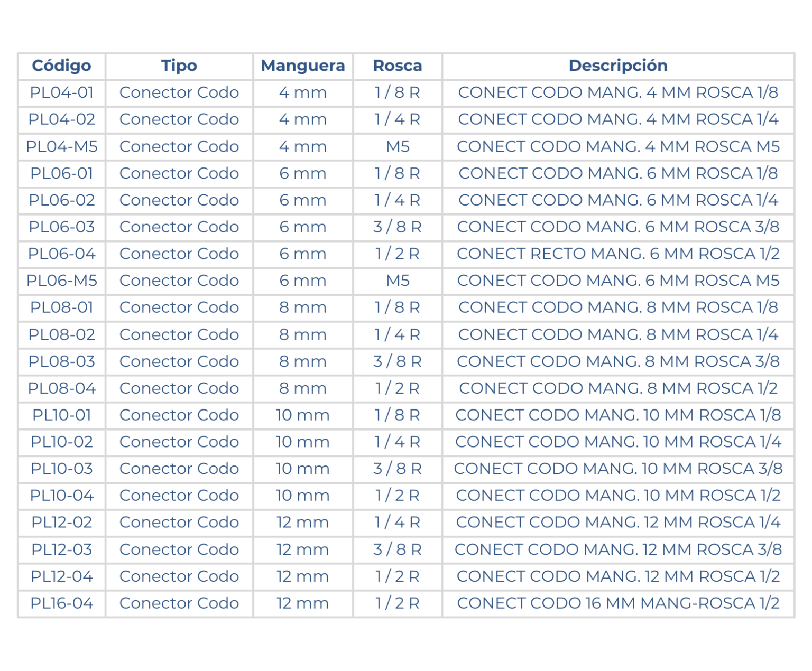
Task: Click Conector Codo in row PL12-04
Action: click(179, 576)
